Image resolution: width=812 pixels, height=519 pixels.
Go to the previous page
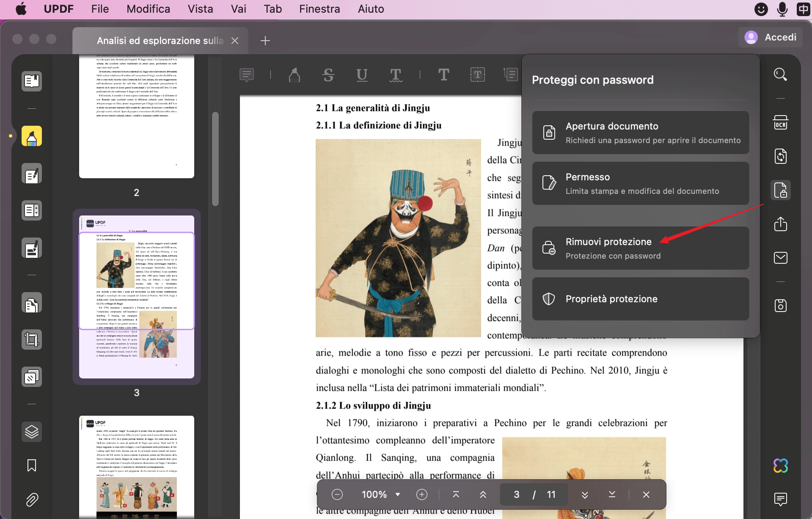click(x=483, y=494)
